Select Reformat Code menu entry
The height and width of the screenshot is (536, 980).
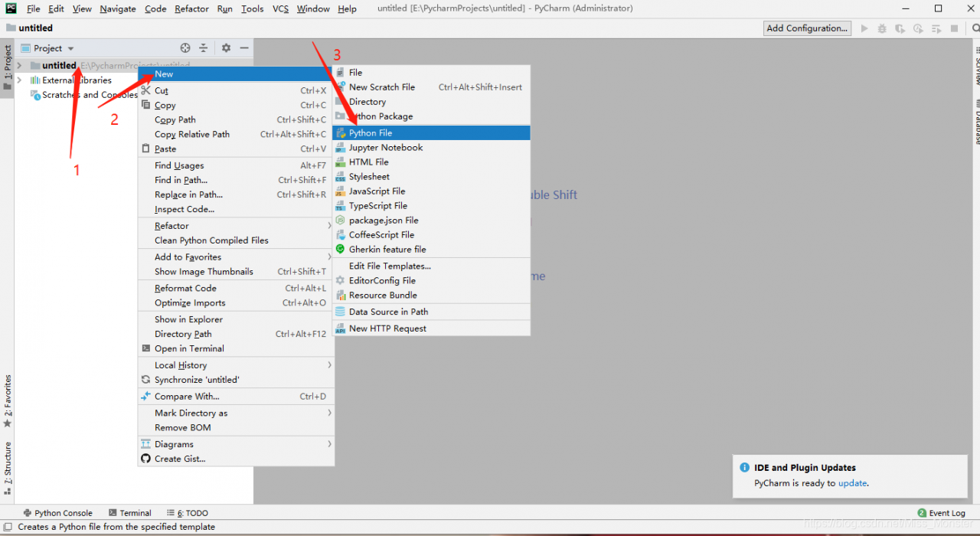pyautogui.click(x=236, y=289)
